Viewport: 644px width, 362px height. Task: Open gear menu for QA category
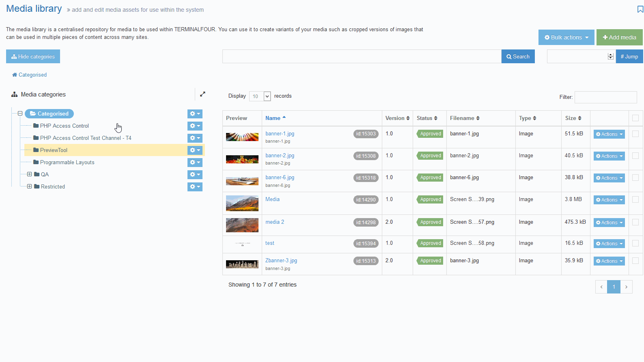point(195,174)
